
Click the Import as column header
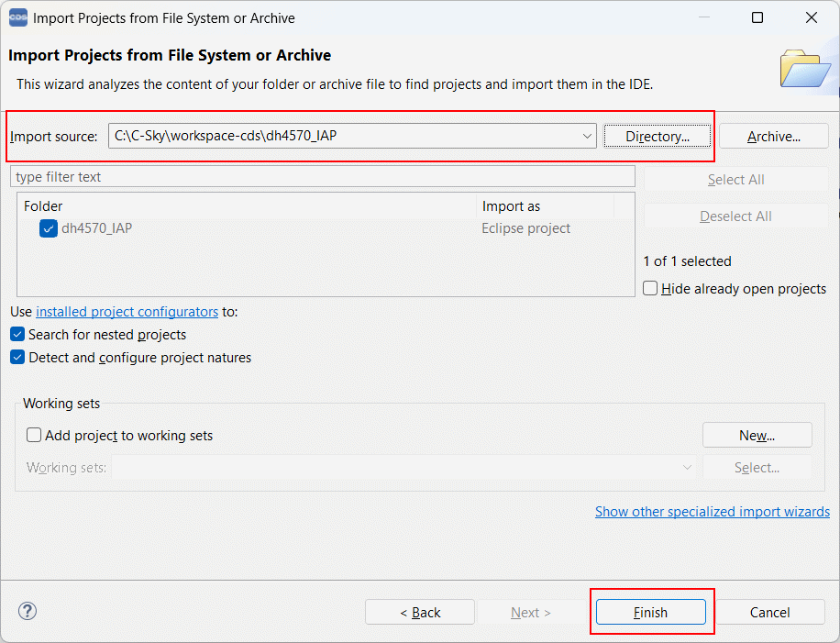(x=546, y=206)
